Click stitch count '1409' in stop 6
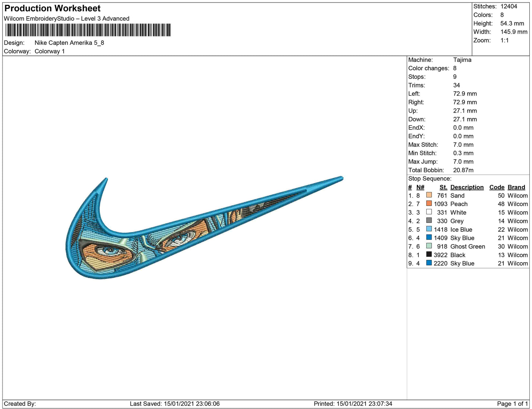This screenshot has height=409, width=532. tap(440, 238)
